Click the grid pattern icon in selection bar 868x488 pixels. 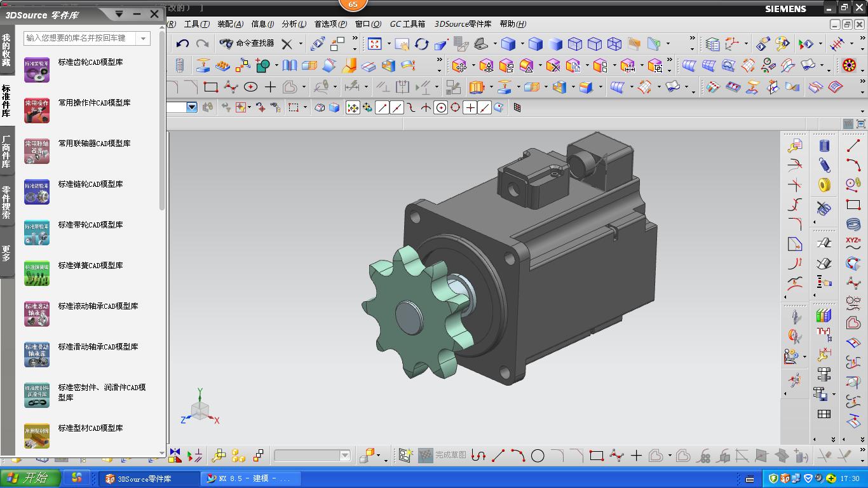(x=517, y=108)
